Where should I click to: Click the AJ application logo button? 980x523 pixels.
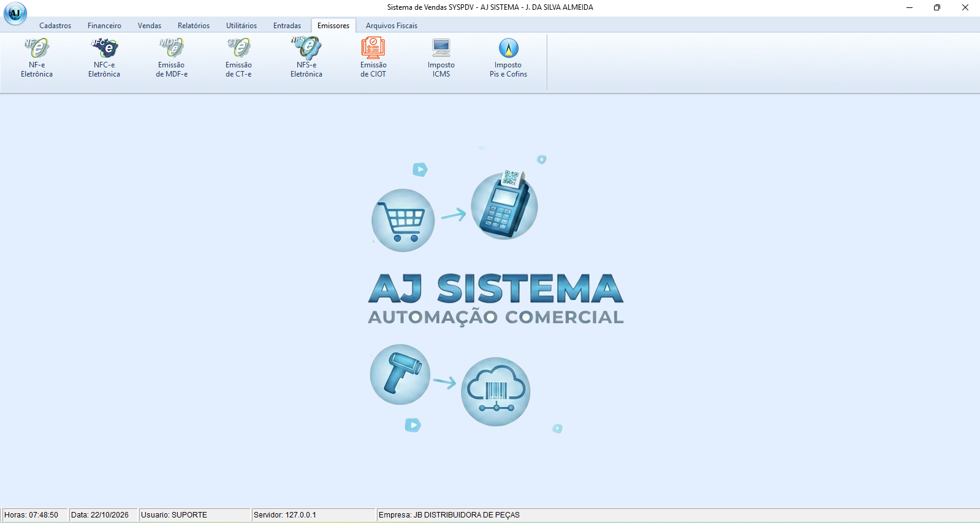click(x=15, y=13)
